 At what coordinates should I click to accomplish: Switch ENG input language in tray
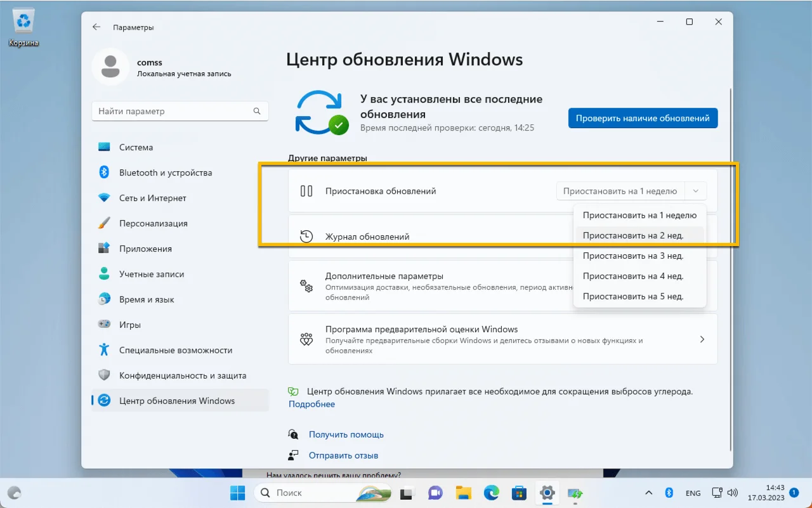(x=693, y=493)
